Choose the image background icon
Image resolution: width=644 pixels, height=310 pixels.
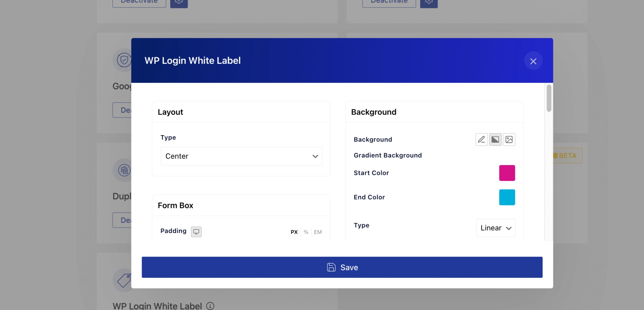(509, 139)
